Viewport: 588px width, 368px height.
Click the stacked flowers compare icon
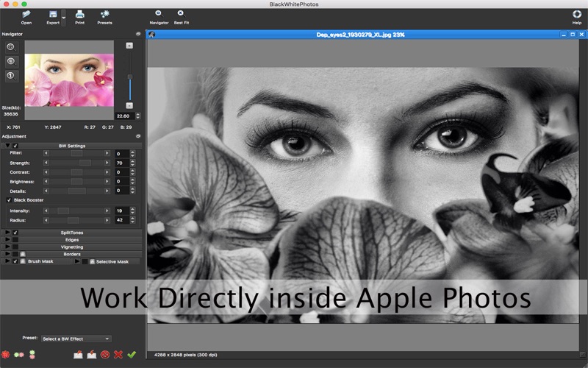[32, 354]
